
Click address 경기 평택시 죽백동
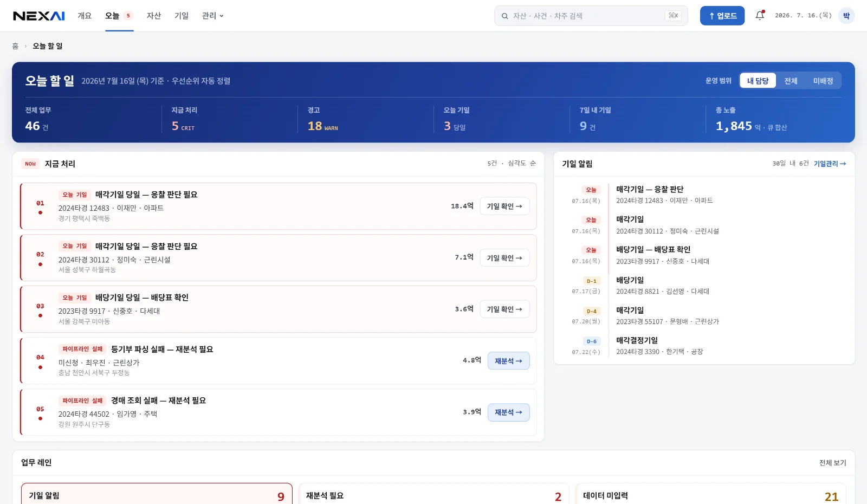[x=84, y=218]
